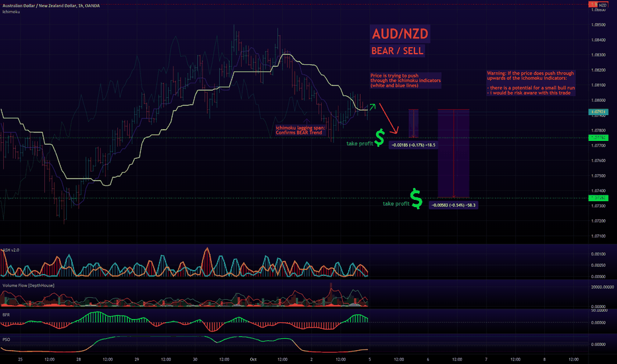Click the '-0.00583 (-0.54%) -58.3' measurement label
The image size is (617, 364).
coord(453,205)
